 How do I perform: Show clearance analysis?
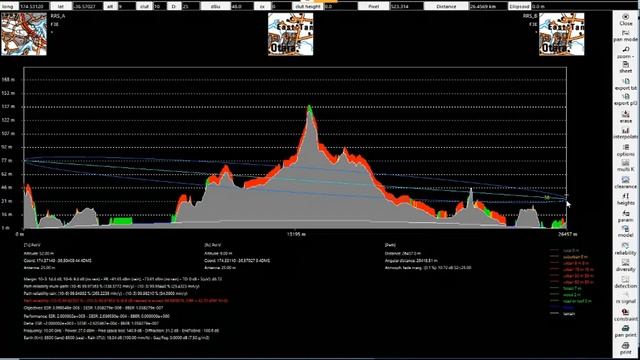pos(625,183)
